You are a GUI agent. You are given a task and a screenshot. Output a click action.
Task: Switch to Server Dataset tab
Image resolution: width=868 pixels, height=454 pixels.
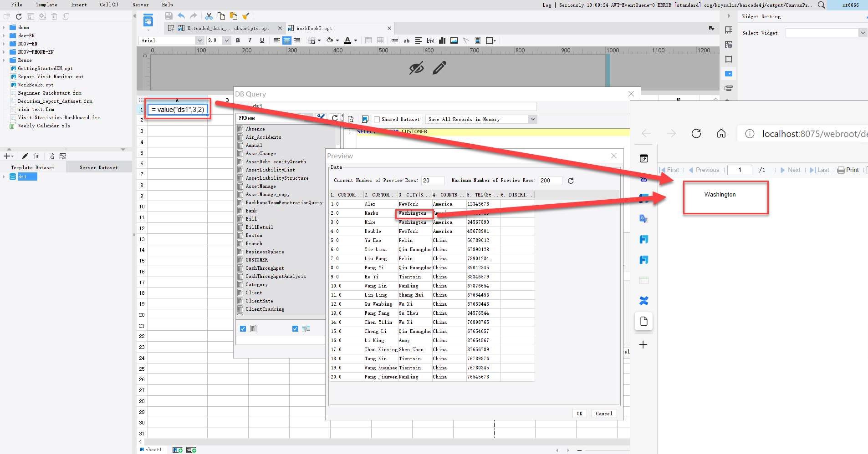point(99,168)
